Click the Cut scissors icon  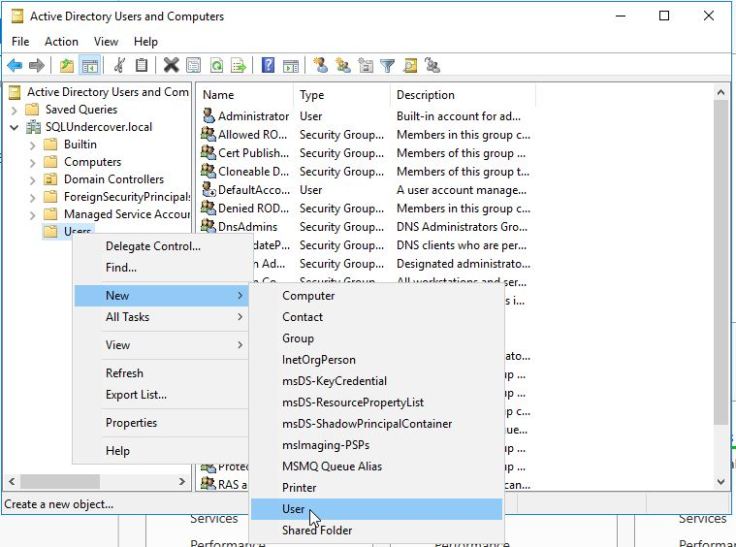tap(119, 65)
